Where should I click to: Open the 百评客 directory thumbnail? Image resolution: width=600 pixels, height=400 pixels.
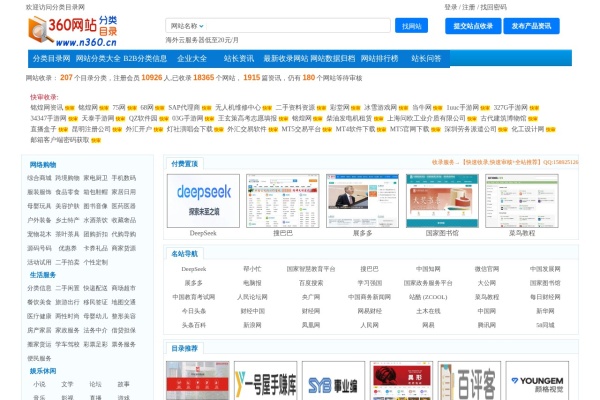click(469, 380)
